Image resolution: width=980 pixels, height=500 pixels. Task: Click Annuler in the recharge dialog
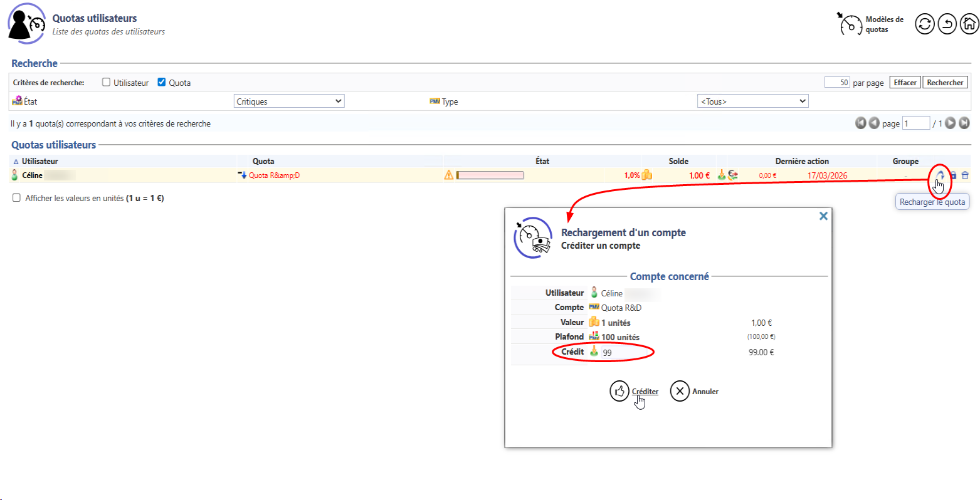click(695, 392)
